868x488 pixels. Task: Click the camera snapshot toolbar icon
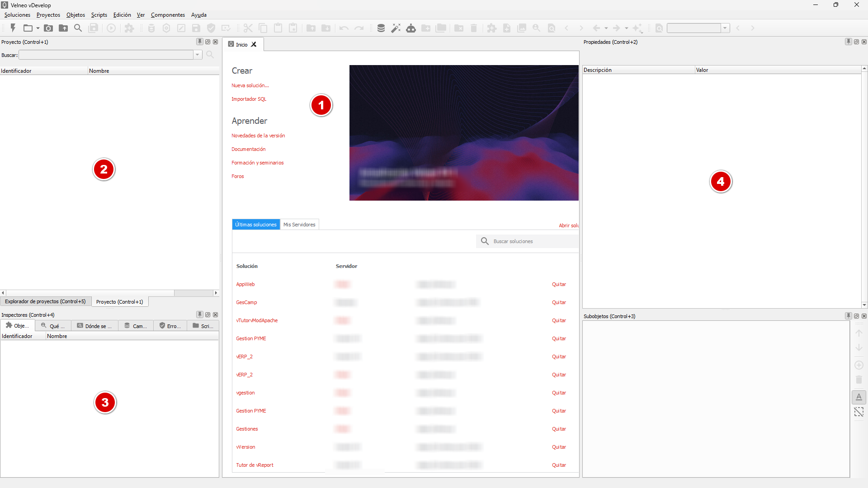tap(48, 28)
